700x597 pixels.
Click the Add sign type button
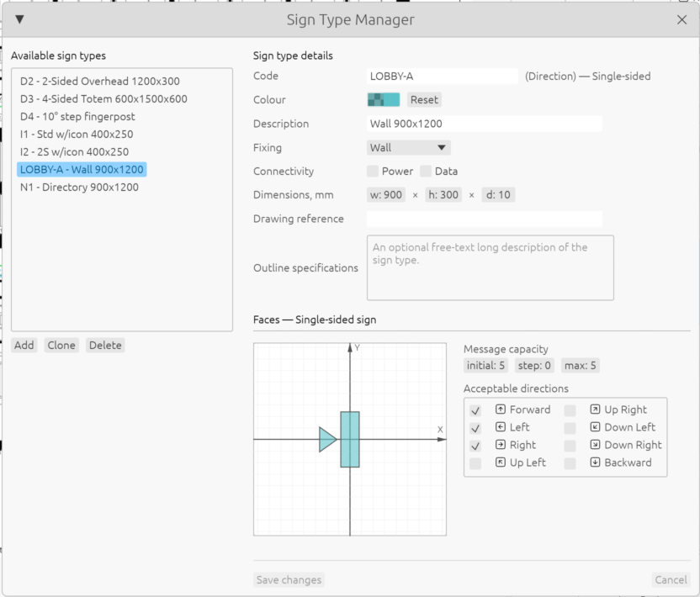pyautogui.click(x=24, y=345)
